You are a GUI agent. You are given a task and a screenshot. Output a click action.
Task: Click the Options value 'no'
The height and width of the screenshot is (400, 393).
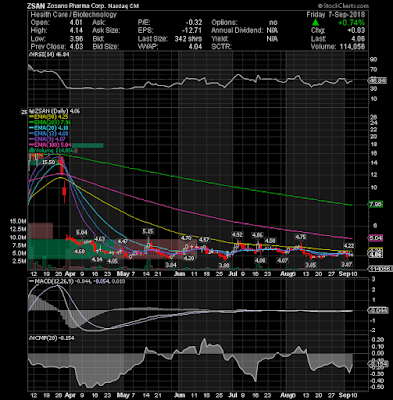pyautogui.click(x=273, y=23)
